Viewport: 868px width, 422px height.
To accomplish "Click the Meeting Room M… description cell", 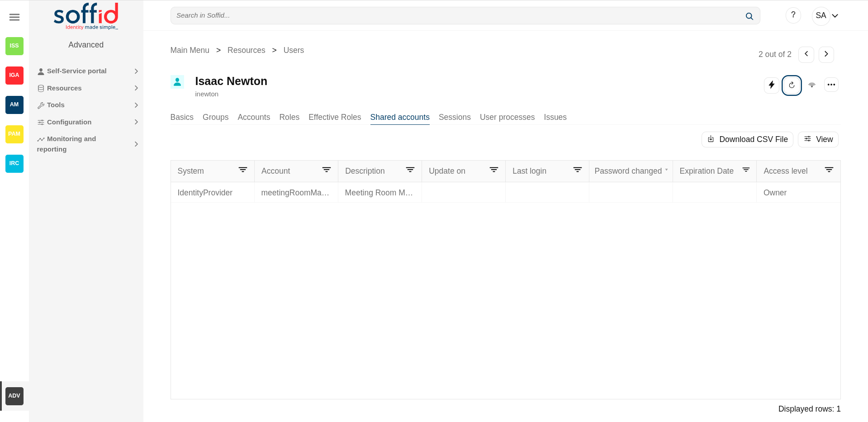I will click(380, 193).
